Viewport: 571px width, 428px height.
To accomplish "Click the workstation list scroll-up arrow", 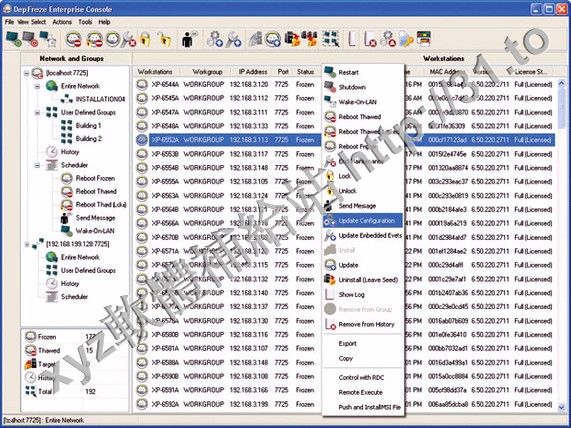I will (561, 83).
